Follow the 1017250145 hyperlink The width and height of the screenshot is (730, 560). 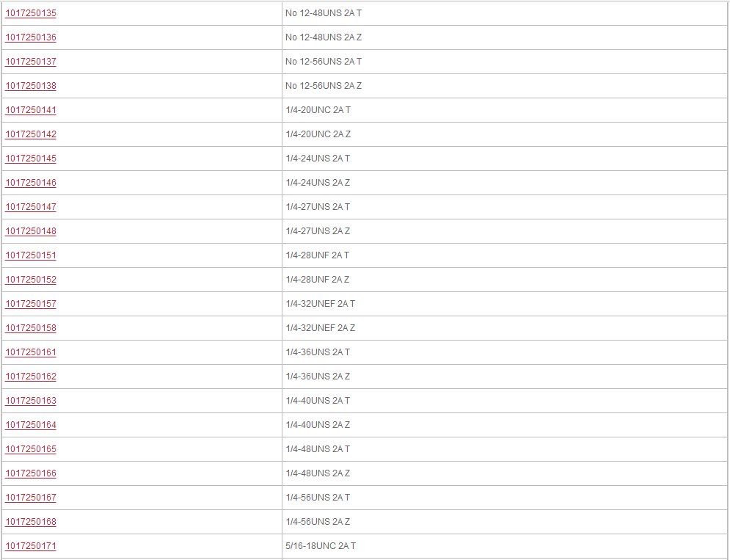point(31,159)
